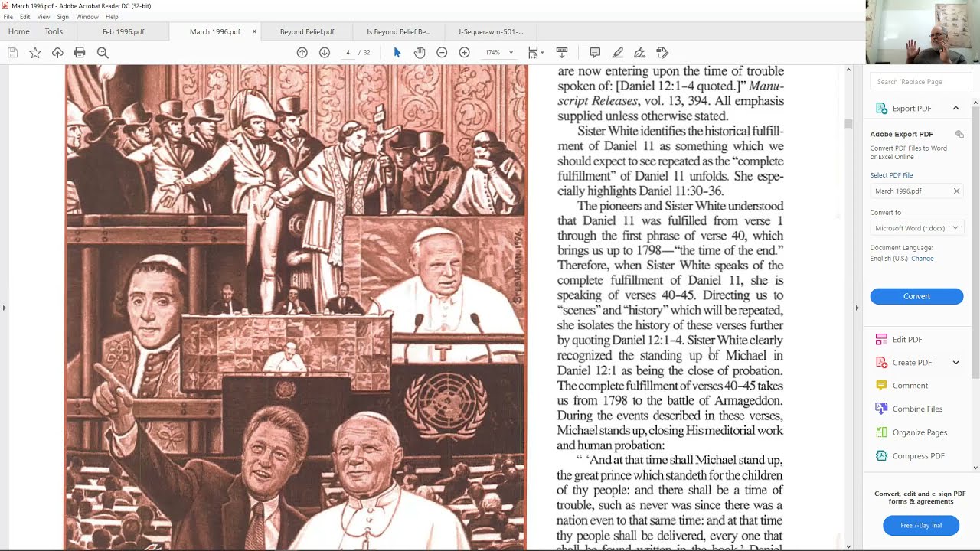Change the document language link

pyautogui.click(x=922, y=259)
